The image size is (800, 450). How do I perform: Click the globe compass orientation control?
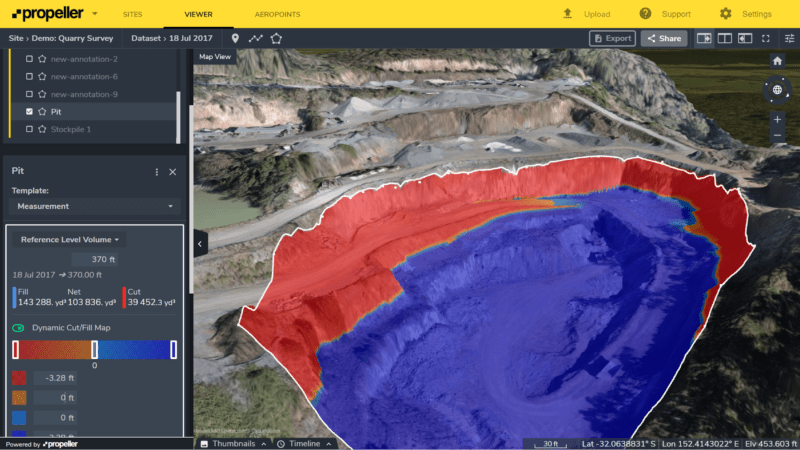[777, 90]
